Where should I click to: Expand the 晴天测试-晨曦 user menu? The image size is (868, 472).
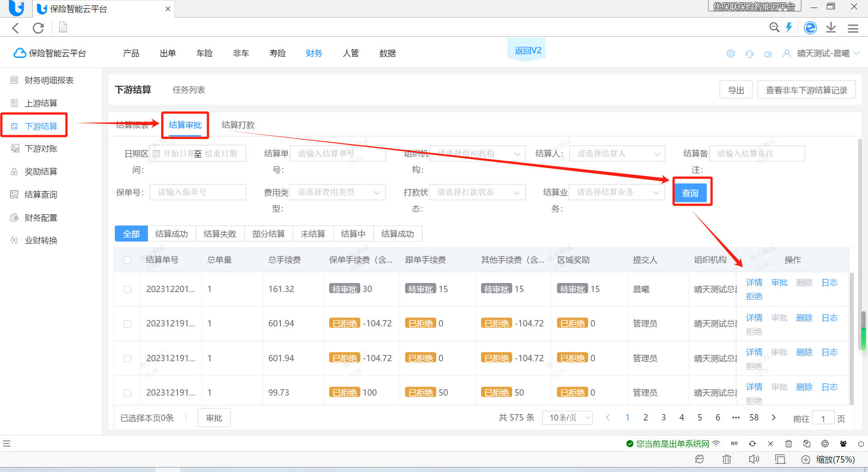828,53
